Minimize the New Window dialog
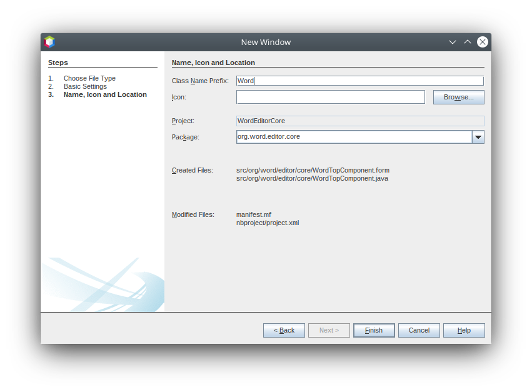The height and width of the screenshot is (392, 532). click(453, 42)
